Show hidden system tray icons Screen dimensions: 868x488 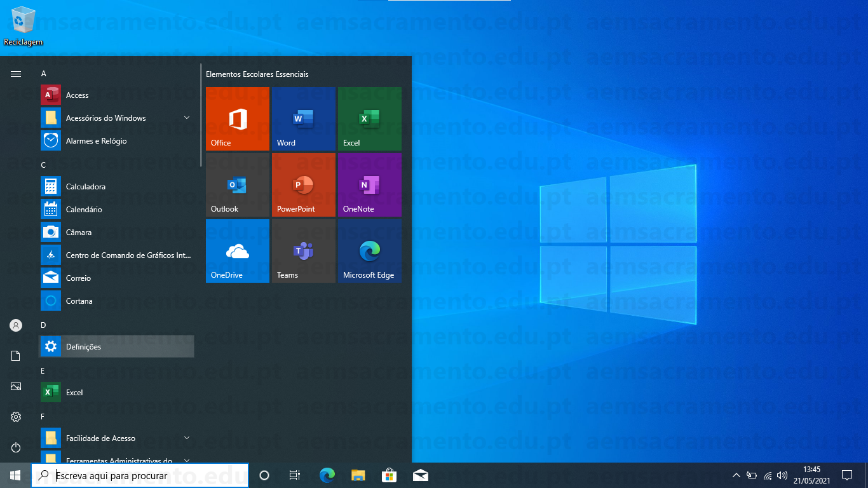point(736,475)
